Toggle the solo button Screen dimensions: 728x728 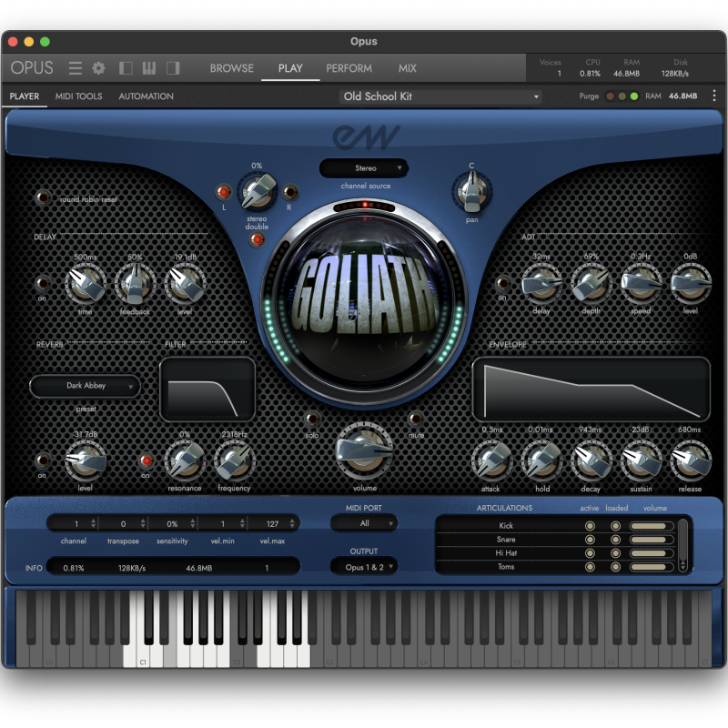pos(312,419)
